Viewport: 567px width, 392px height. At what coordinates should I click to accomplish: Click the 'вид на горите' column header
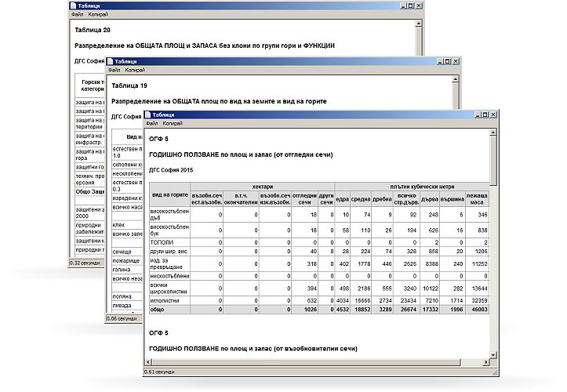pyautogui.click(x=169, y=193)
